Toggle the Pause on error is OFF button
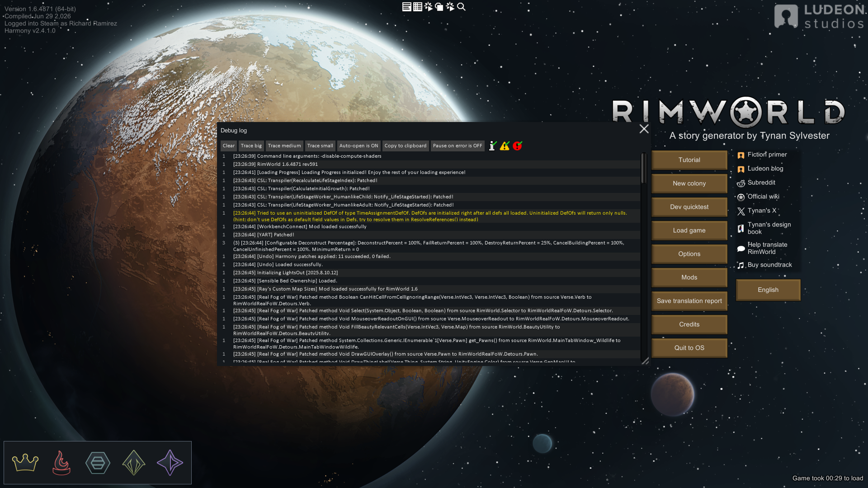This screenshot has height=488, width=868. click(458, 145)
